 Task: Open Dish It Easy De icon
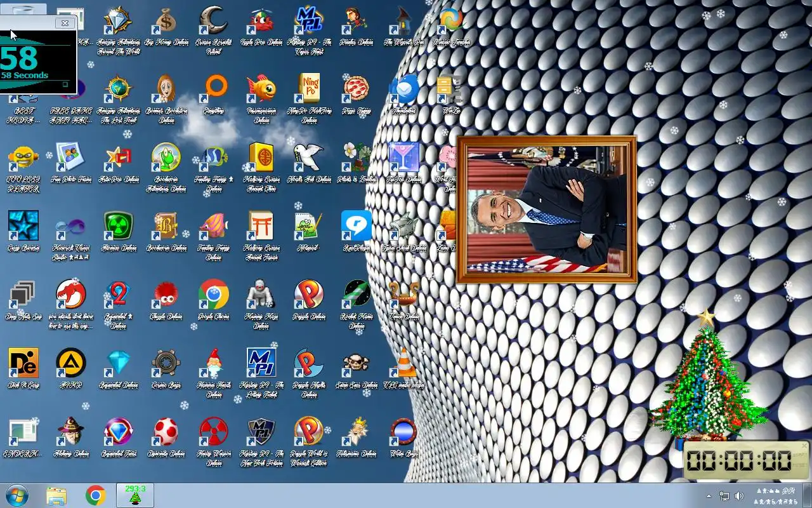pyautogui.click(x=23, y=363)
